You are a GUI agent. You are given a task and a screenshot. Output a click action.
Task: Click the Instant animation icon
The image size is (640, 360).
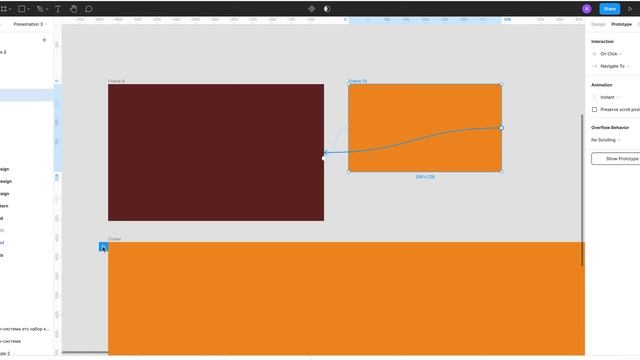(594, 97)
